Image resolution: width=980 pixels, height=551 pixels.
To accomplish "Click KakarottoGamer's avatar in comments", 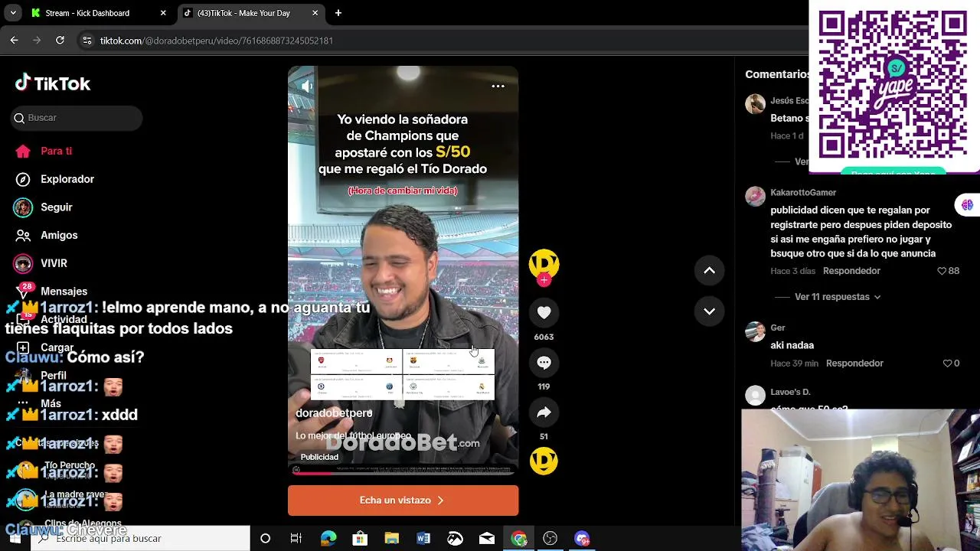I will [755, 197].
